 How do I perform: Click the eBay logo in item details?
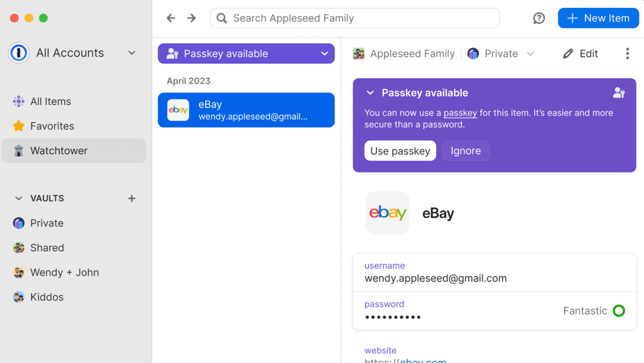[x=388, y=213]
